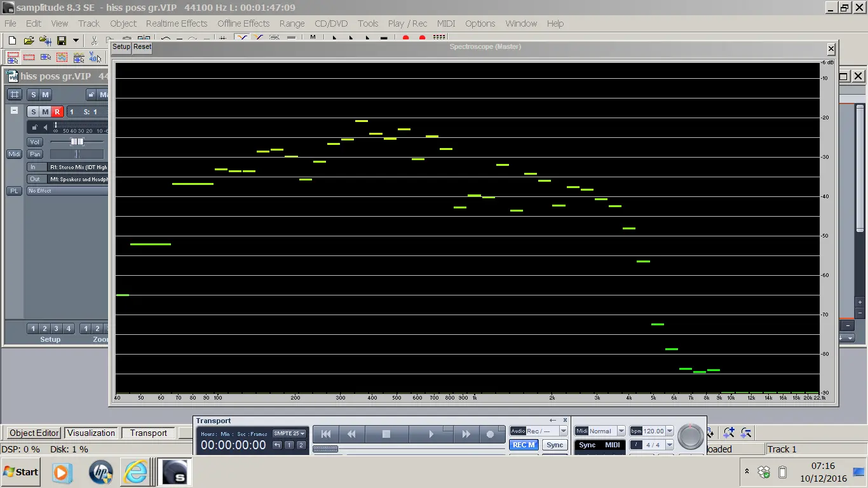Select the curve draw mode icon
This screenshot has height=488, width=868.
(x=62, y=57)
